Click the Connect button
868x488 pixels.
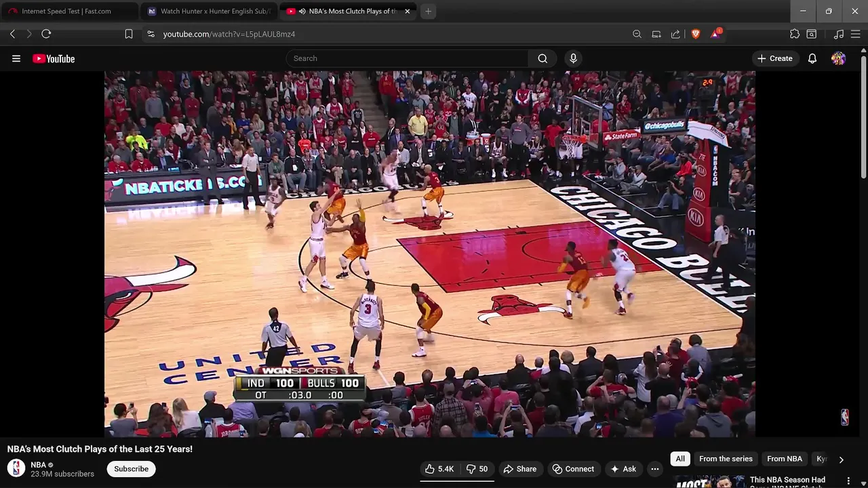pyautogui.click(x=573, y=469)
